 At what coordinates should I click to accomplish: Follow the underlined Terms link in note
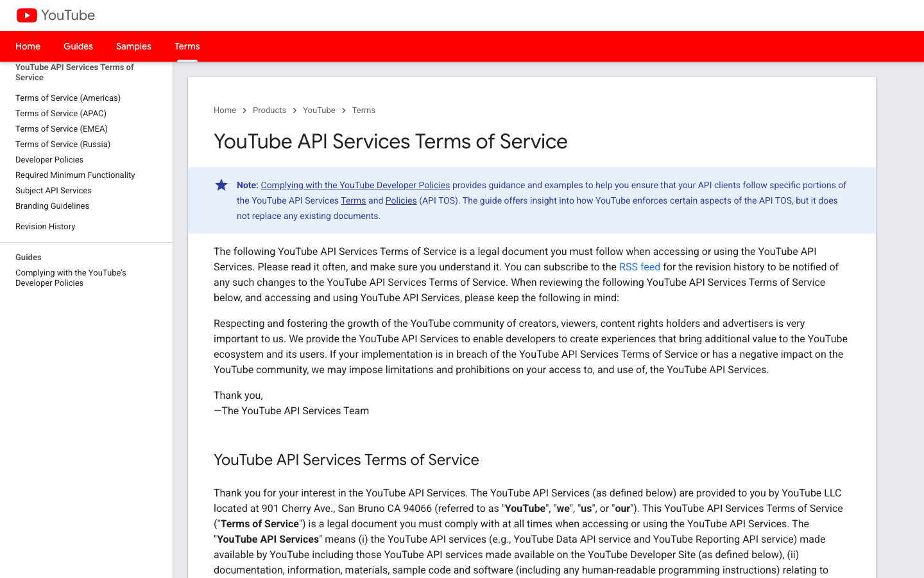(354, 200)
